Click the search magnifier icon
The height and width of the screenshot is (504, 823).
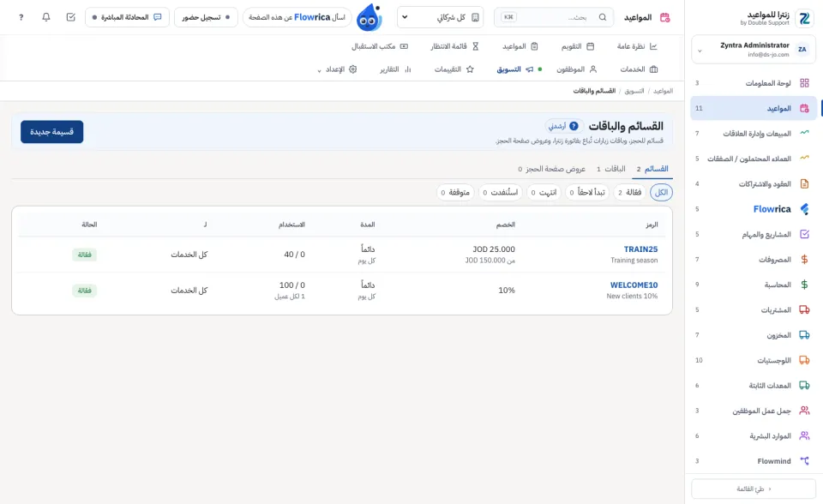tap(603, 17)
